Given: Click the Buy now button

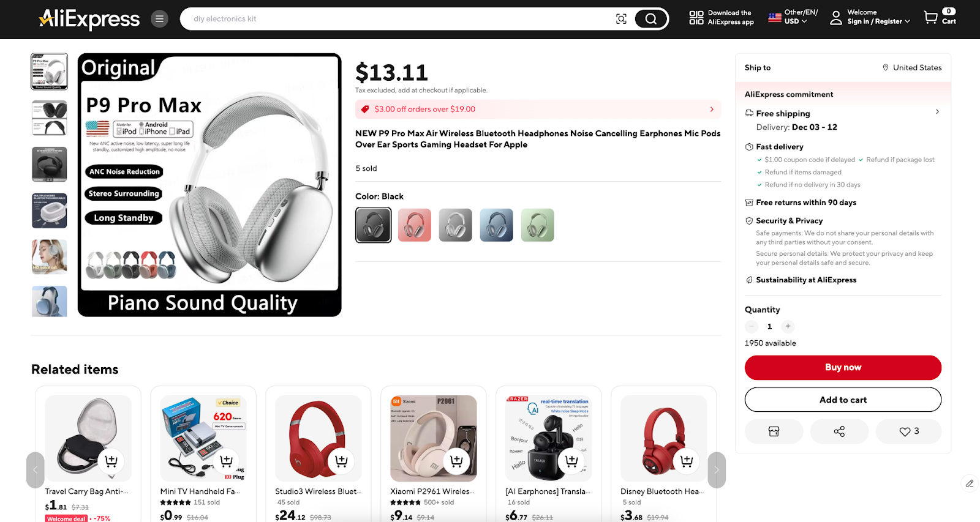Looking at the screenshot, I should 843,368.
